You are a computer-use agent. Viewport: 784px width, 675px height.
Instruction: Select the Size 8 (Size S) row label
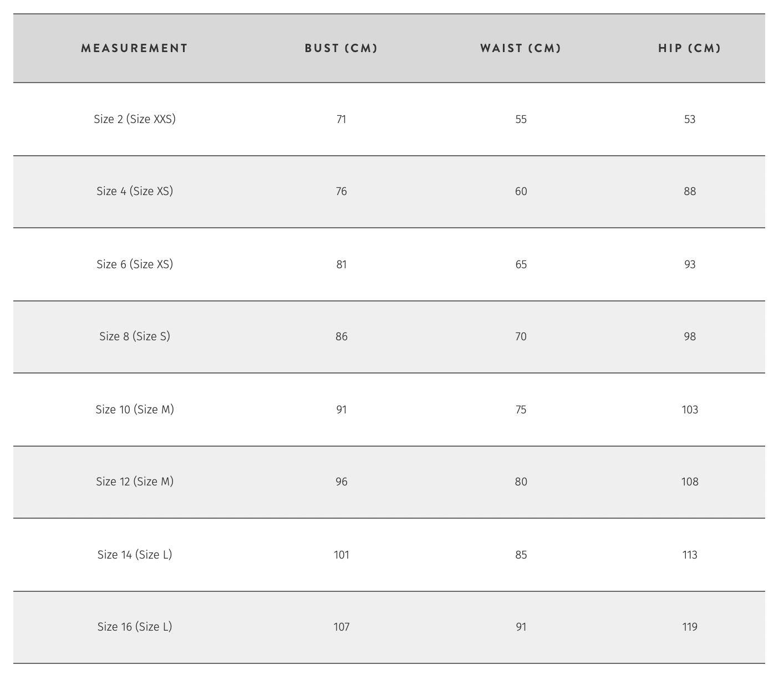tap(135, 336)
